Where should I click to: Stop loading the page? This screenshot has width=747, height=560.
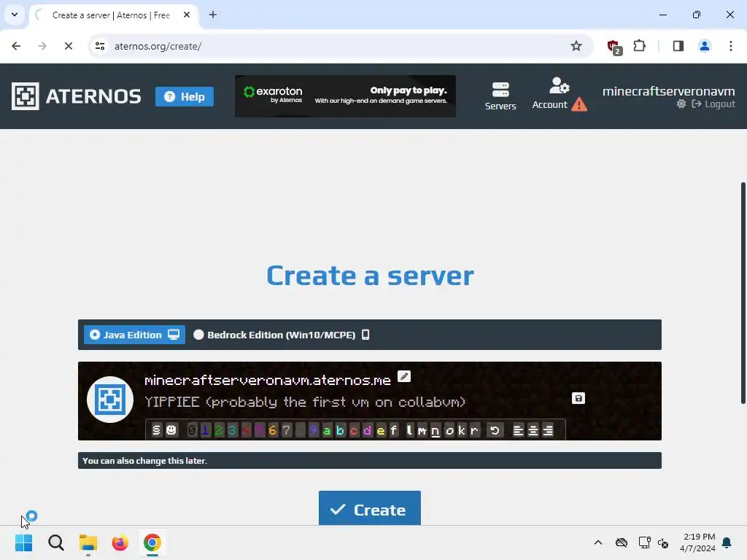pos(68,46)
